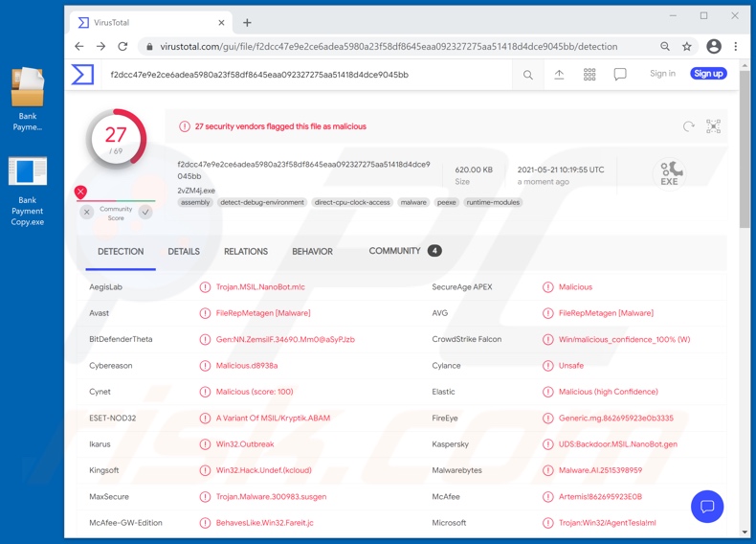Click the detect-debug-environment tag

pos(262,202)
